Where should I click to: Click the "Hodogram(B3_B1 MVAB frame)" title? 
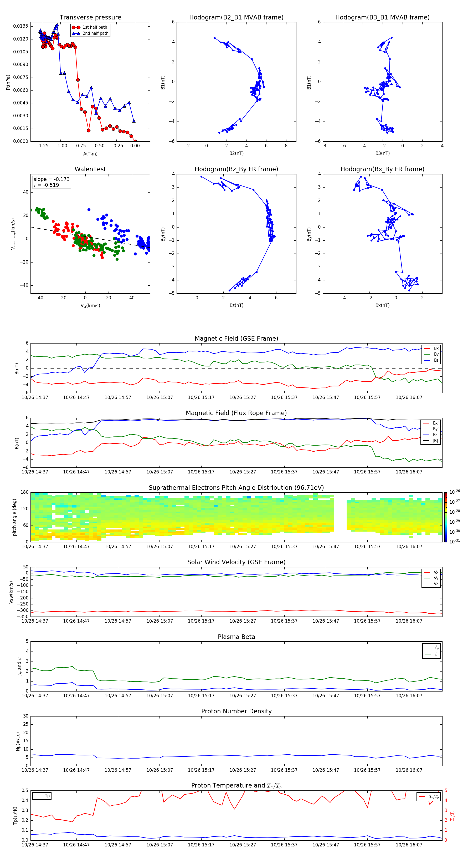[x=382, y=18]
